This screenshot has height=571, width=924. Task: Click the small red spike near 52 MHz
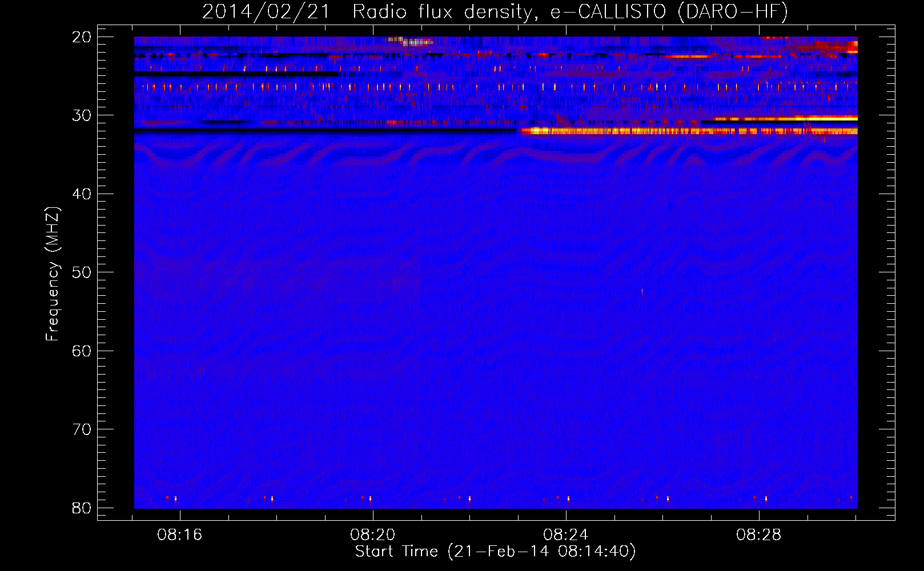[642, 292]
